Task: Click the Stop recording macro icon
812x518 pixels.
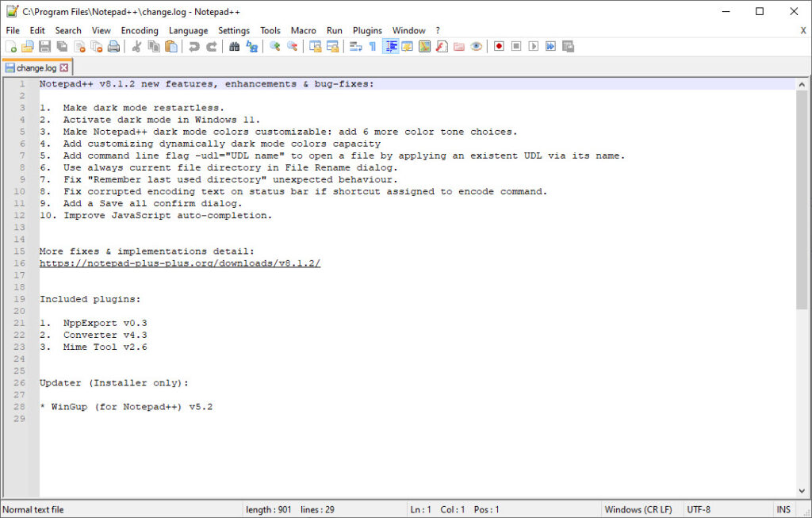Action: click(516, 47)
